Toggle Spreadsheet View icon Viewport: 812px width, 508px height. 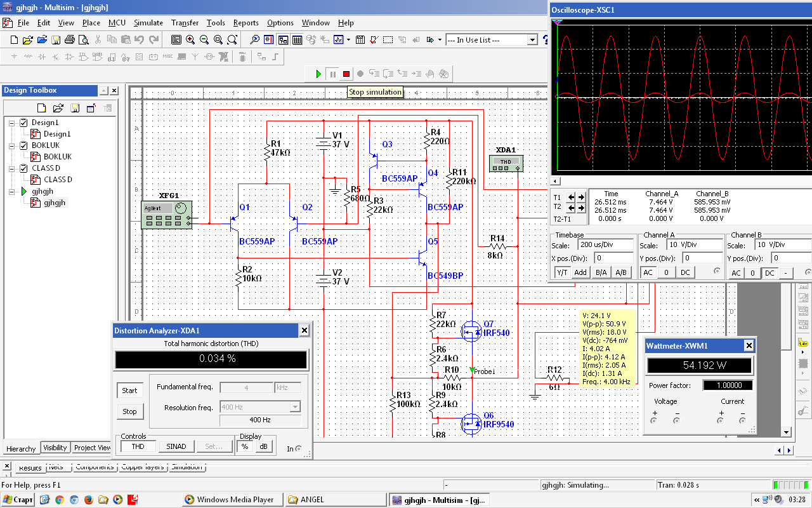[x=296, y=39]
